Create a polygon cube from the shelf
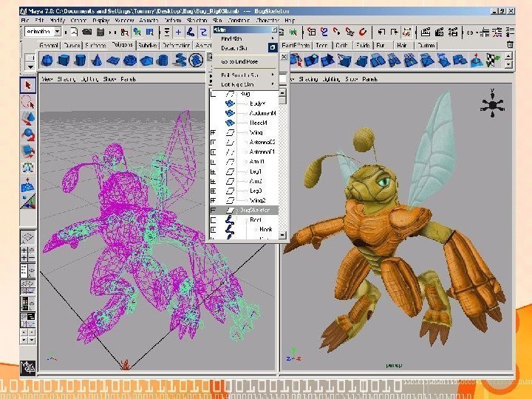The image size is (532, 399). point(64,61)
